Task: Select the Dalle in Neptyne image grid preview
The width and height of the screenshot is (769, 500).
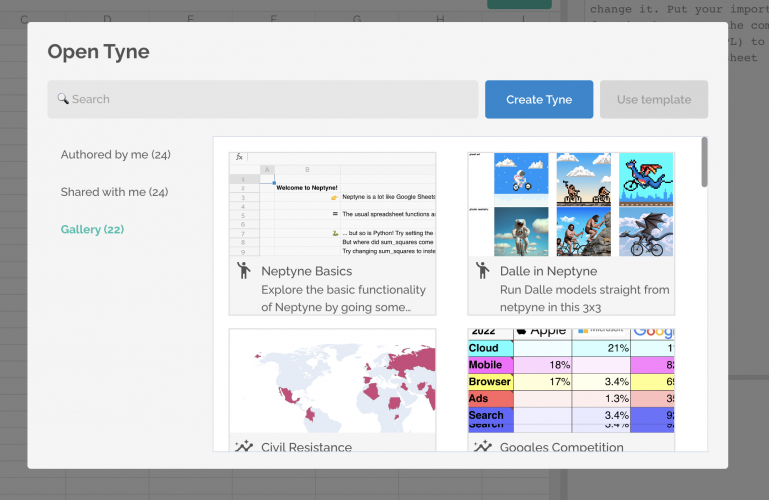Action: click(x=571, y=203)
